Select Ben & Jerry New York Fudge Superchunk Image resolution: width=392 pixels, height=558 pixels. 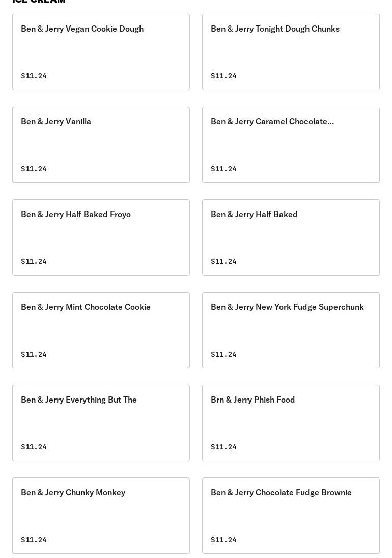click(x=291, y=330)
